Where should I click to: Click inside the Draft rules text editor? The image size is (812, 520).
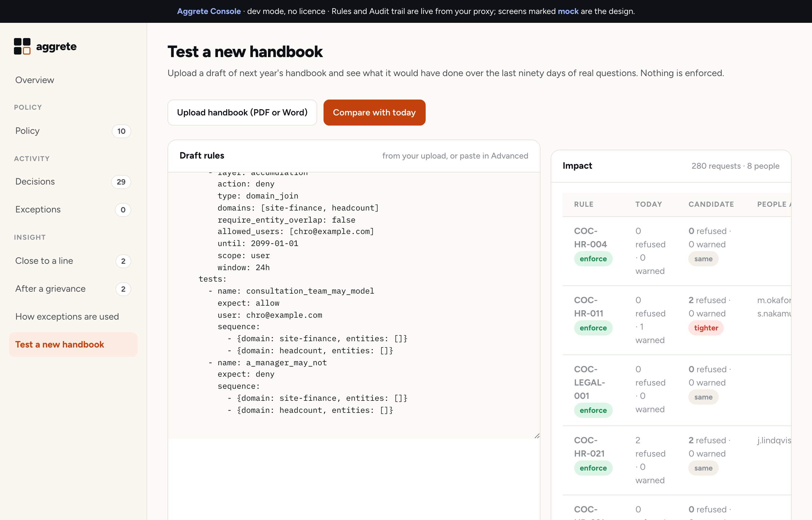click(x=354, y=306)
